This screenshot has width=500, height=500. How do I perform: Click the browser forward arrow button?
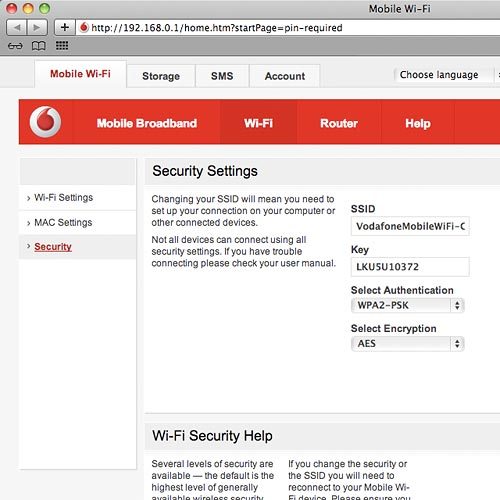click(37, 27)
